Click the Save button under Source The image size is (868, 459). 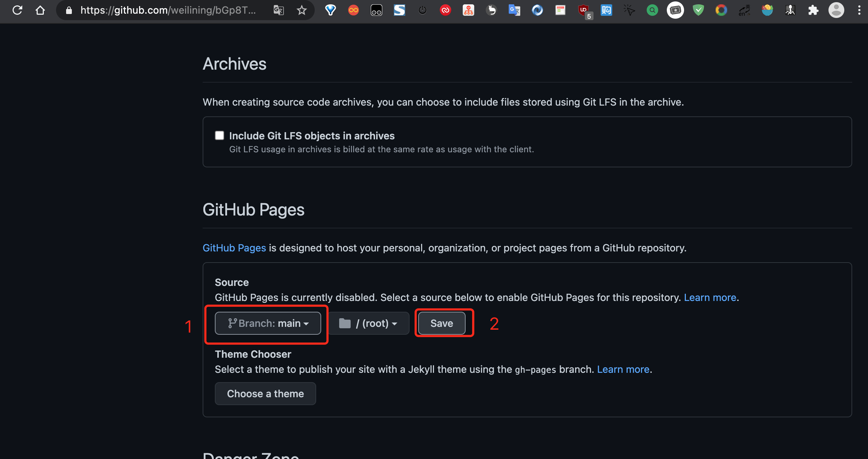442,323
